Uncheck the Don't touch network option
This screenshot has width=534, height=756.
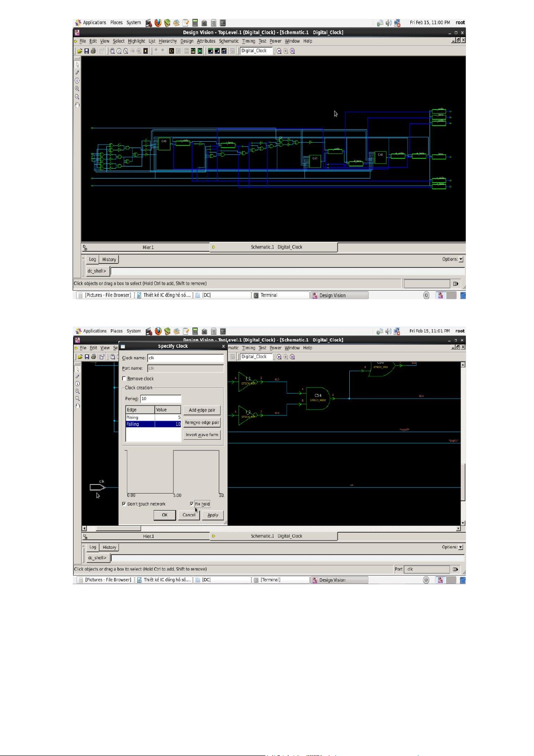(124, 504)
